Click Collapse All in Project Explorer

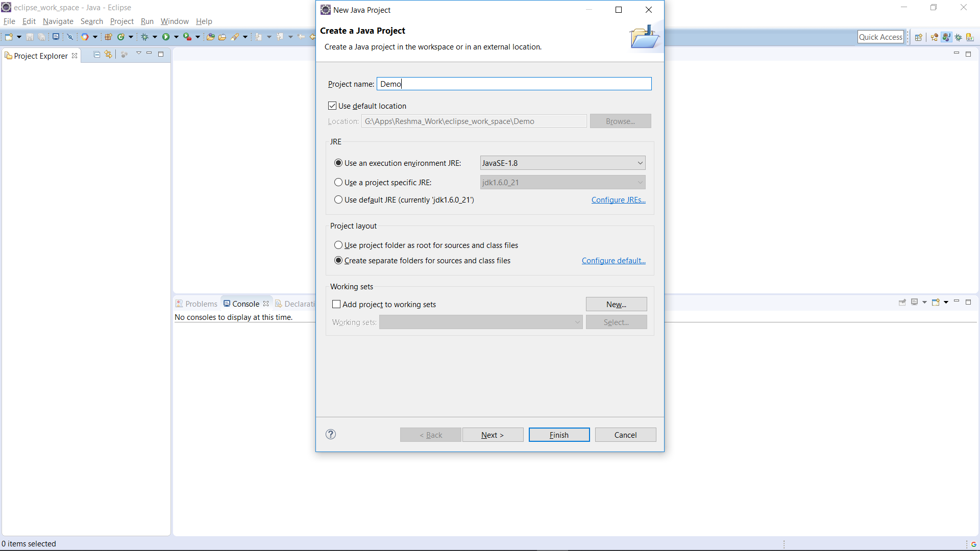tap(97, 55)
